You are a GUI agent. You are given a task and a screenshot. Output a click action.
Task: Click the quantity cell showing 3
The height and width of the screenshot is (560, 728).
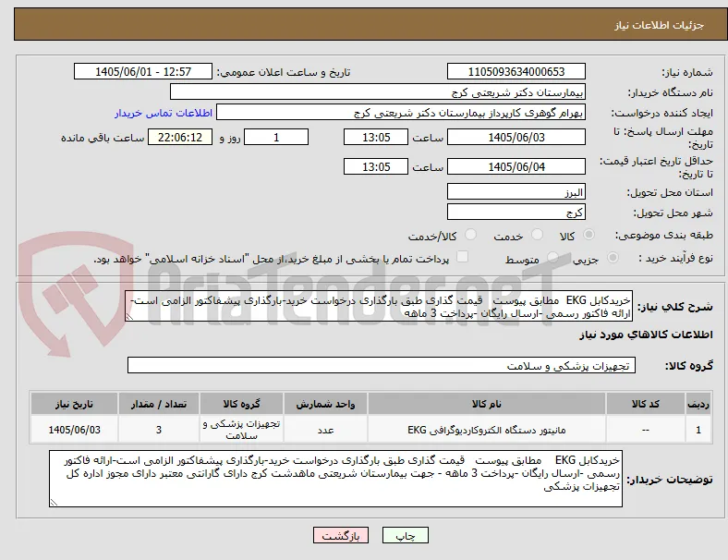[159, 430]
